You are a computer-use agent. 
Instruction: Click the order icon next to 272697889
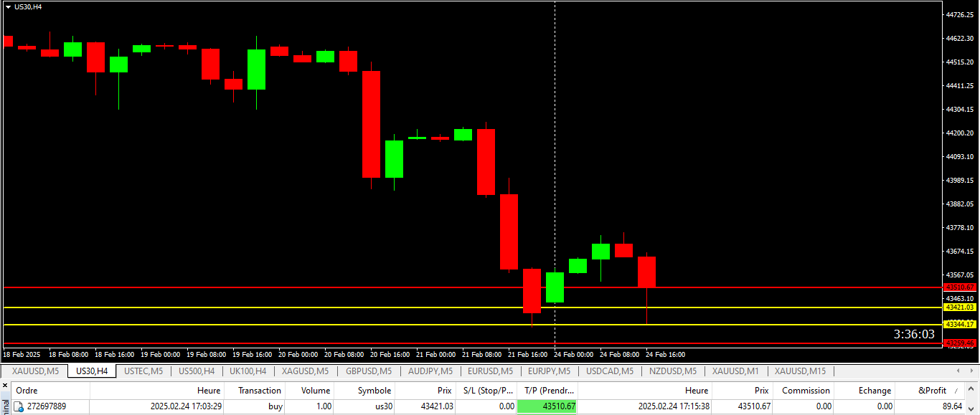[19, 406]
